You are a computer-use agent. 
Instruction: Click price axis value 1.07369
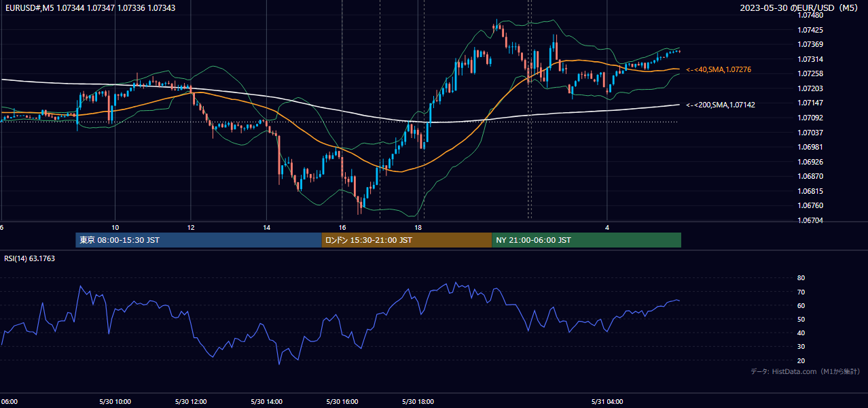[x=811, y=44]
